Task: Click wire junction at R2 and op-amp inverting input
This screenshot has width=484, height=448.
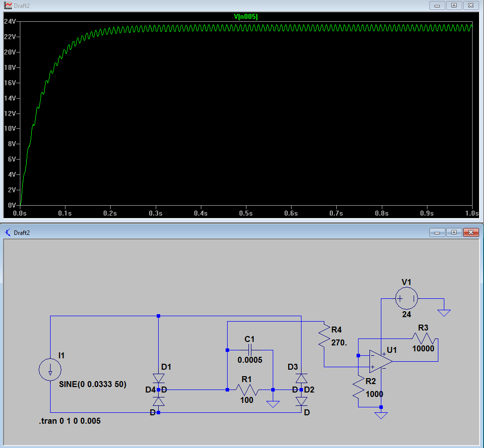Action: point(359,356)
